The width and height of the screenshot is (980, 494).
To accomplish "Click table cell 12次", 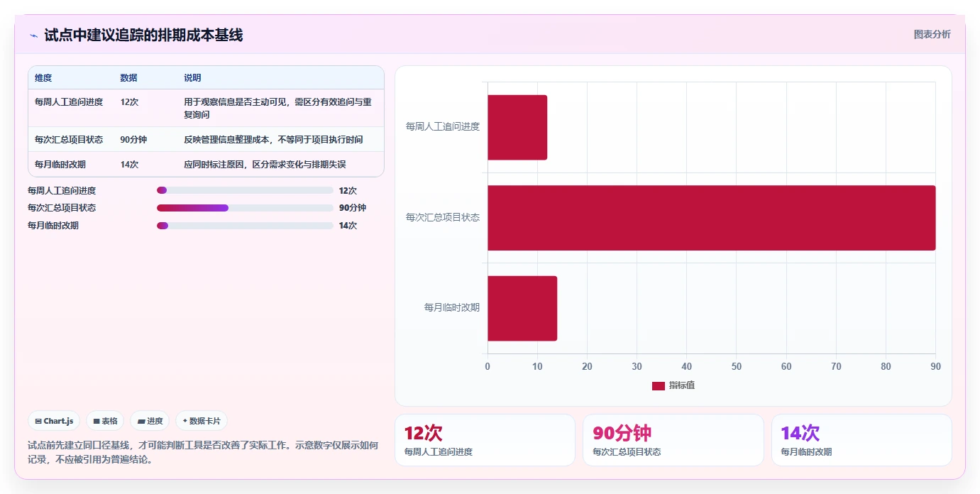I will click(x=130, y=102).
